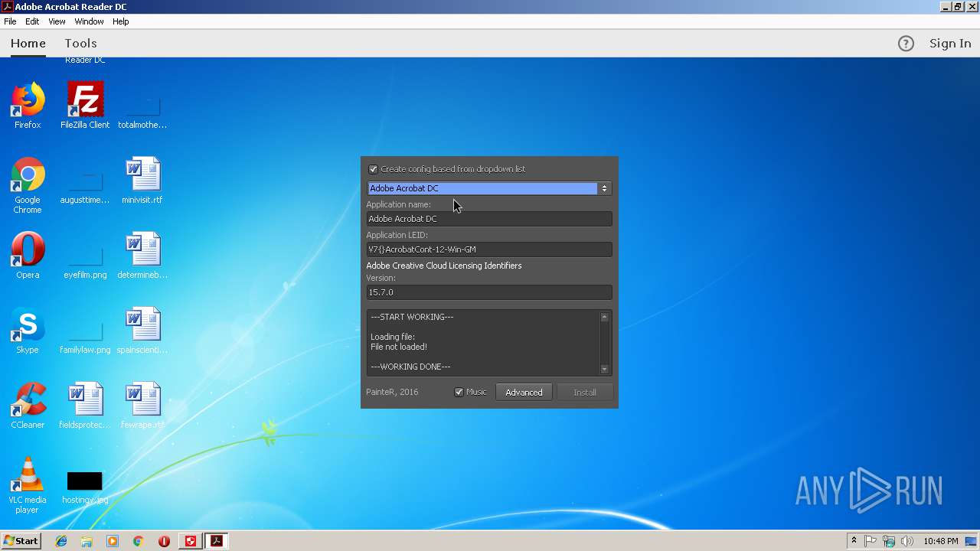
Task: Open the volume speaker tray icon
Action: (907, 541)
